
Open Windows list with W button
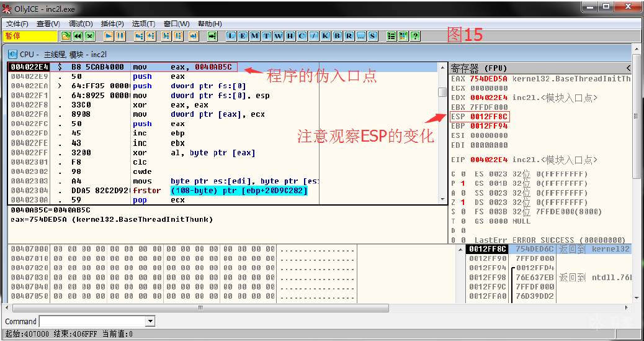pyautogui.click(x=279, y=36)
